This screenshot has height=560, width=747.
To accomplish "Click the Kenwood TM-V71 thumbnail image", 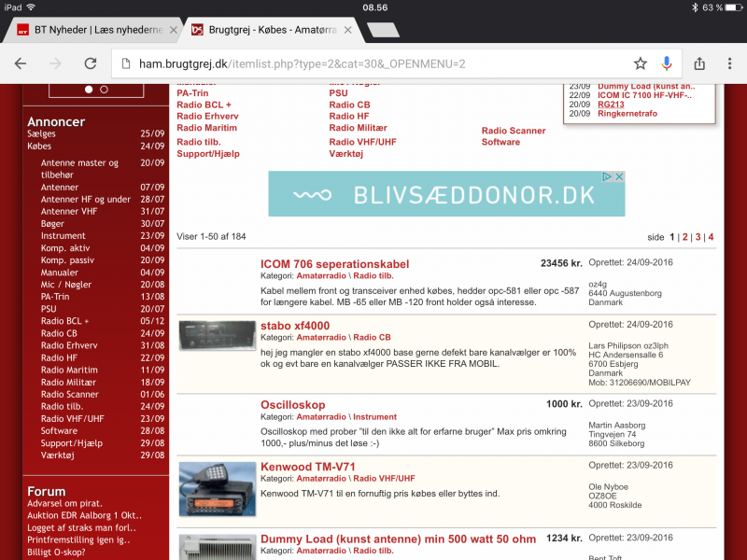I will pyautogui.click(x=218, y=489).
